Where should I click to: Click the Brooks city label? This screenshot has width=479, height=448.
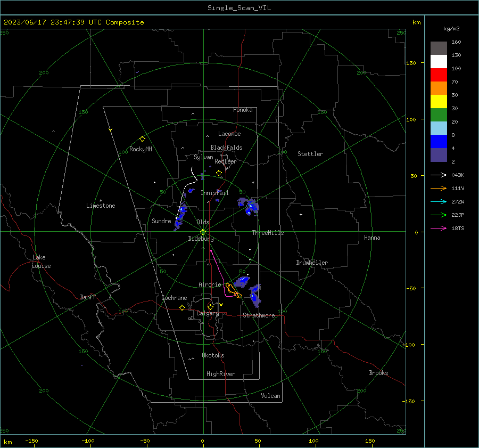(378, 373)
